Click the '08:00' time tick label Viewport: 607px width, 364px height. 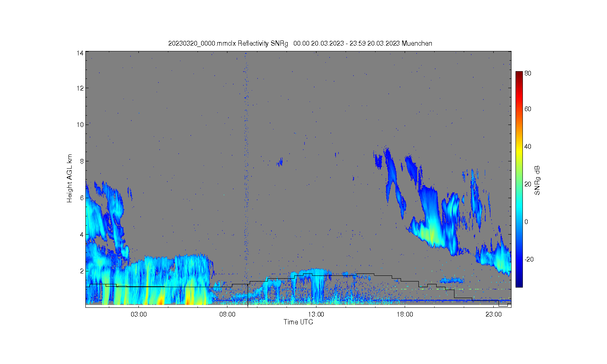[x=227, y=315]
